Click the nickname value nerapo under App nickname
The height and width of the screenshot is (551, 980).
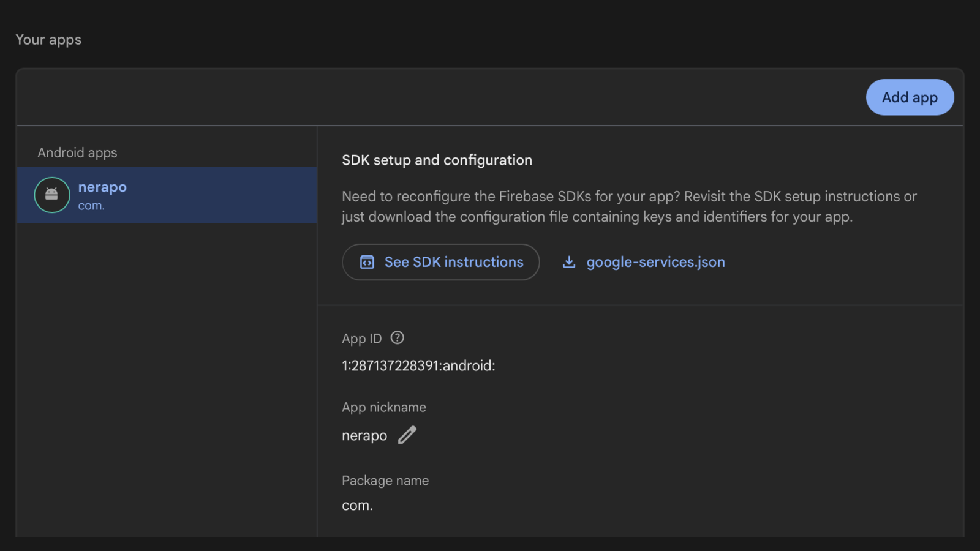click(364, 435)
